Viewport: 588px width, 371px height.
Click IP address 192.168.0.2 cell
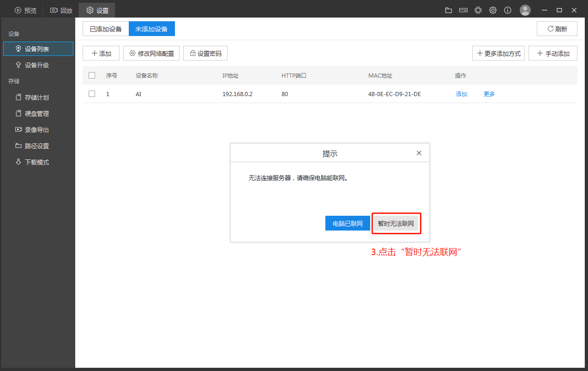[237, 94]
